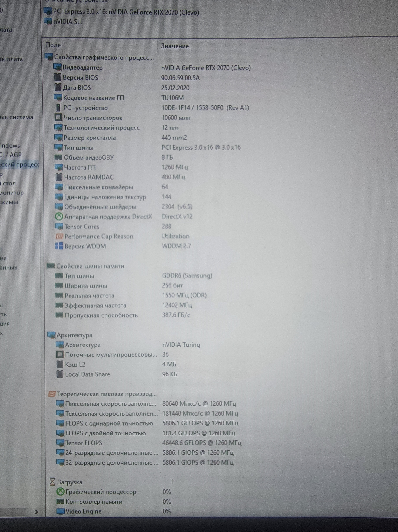Viewport: 398px width, 532px height.
Task: Select the Свойства графического процессора group row
Action: 104,57
